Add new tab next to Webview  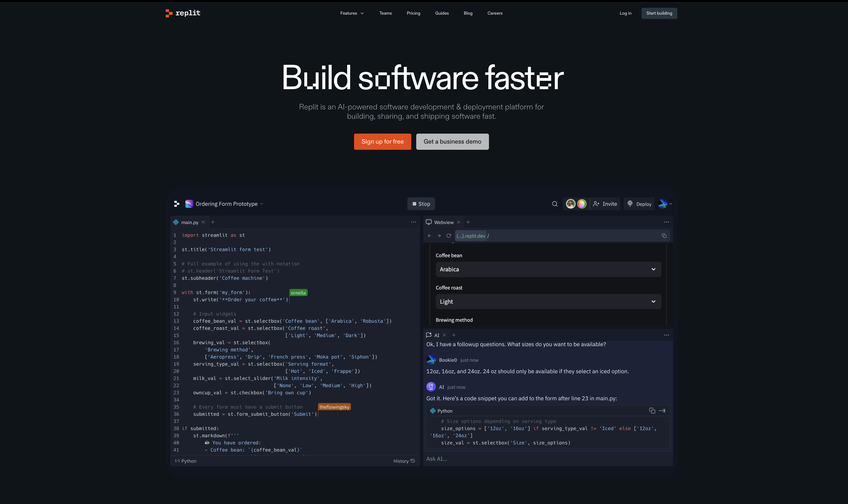pyautogui.click(x=468, y=222)
